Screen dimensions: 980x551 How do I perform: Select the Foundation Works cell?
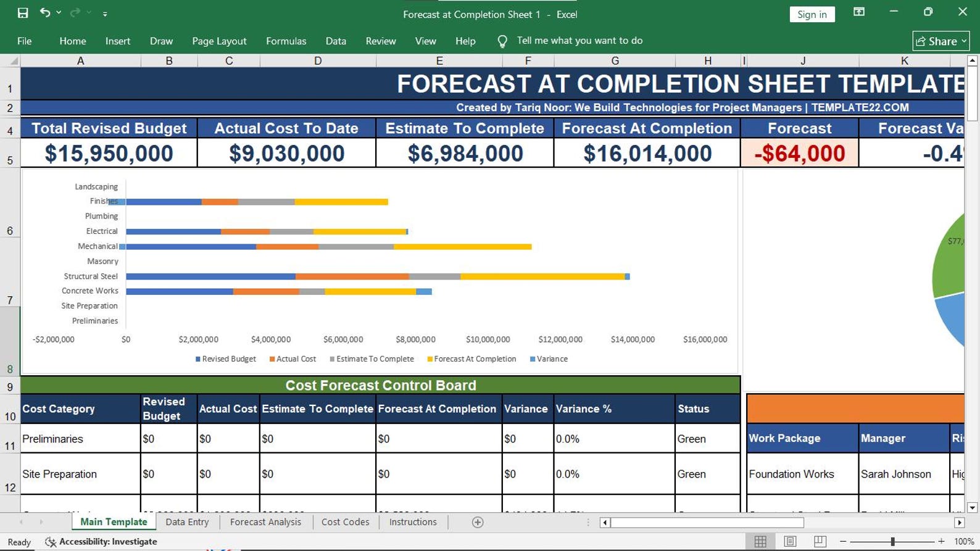point(802,474)
